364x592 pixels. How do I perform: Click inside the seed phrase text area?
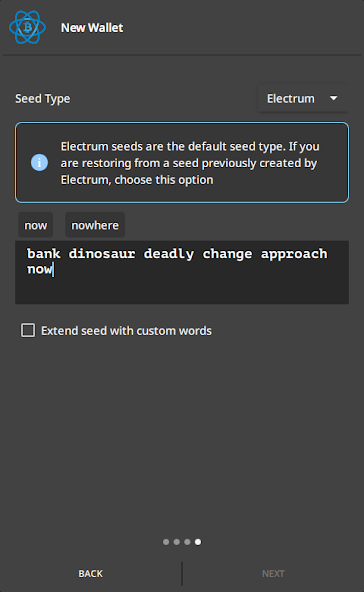182,272
